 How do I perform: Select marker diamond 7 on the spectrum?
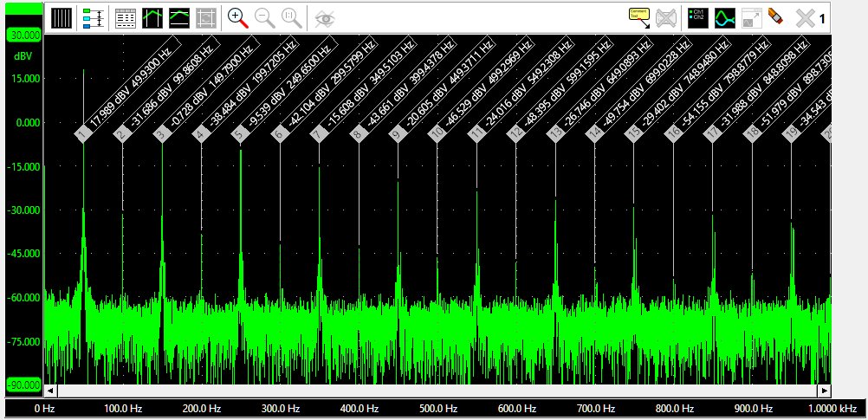click(319, 134)
